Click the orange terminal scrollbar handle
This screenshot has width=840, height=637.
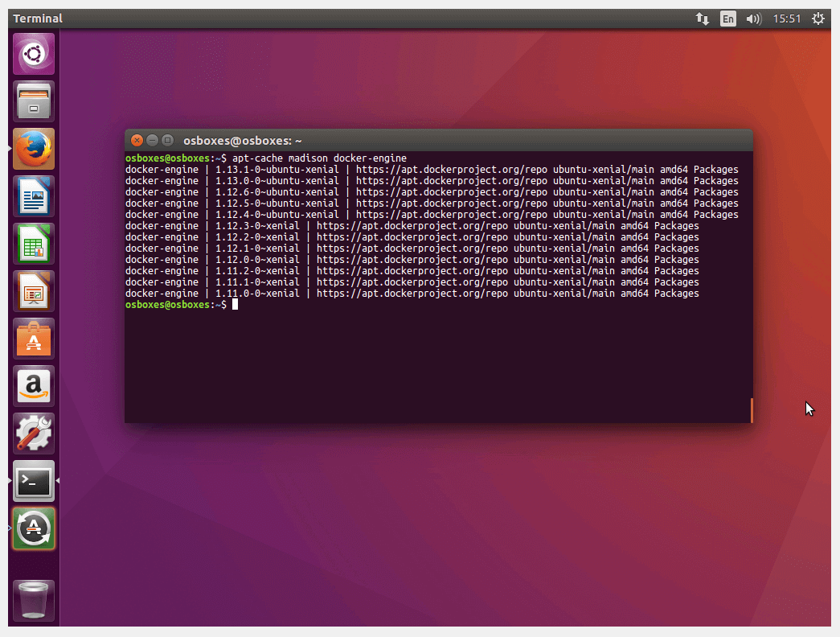[x=752, y=410]
